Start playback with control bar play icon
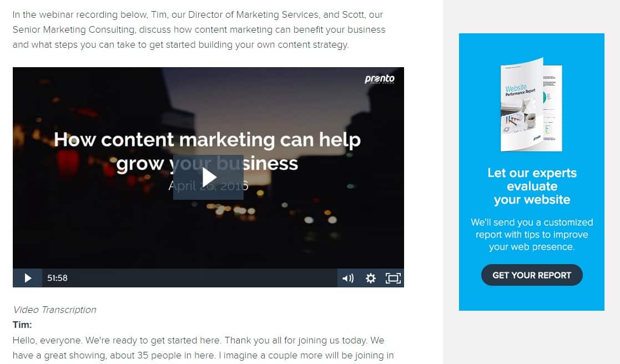The height and width of the screenshot is (364, 620). (28, 278)
